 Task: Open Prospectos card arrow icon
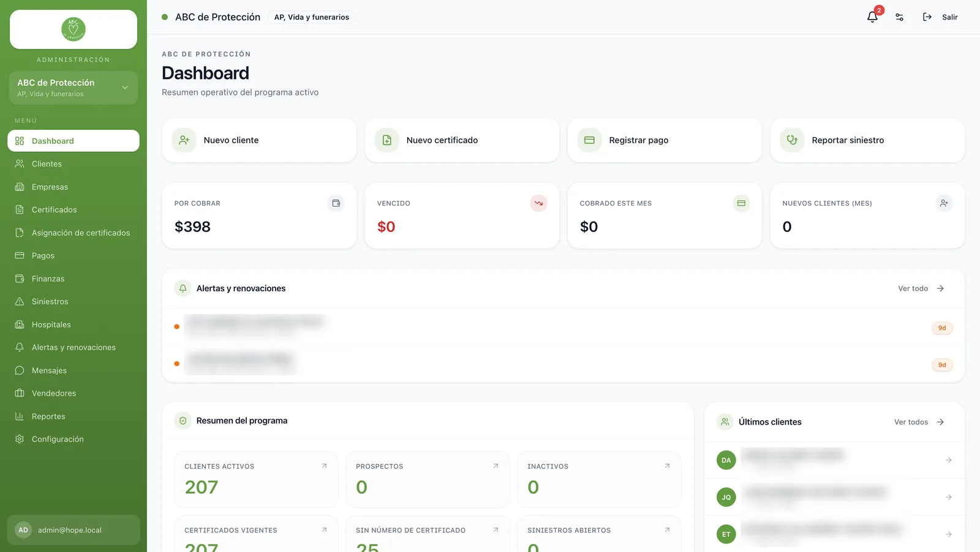[x=496, y=466]
